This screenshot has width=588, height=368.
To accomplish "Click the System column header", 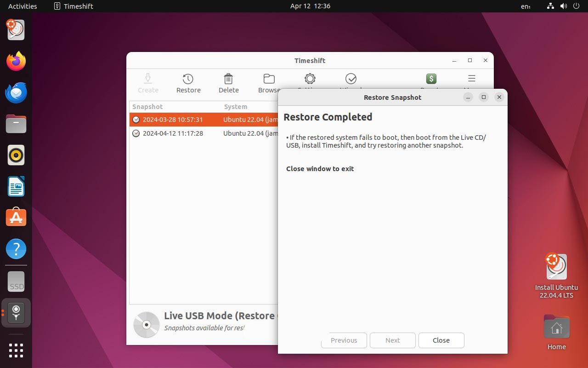I will (236, 107).
